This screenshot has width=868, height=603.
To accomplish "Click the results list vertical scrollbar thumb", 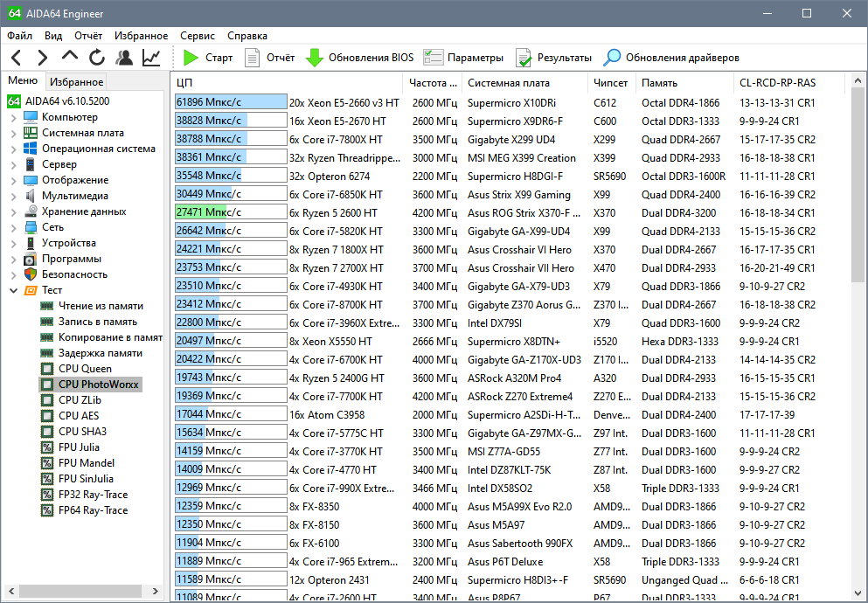I will click(858, 186).
